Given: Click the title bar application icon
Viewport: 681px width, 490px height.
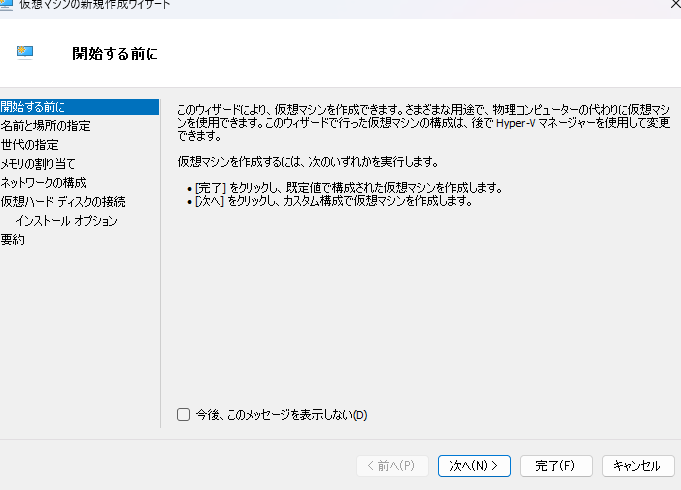Looking at the screenshot, I should (x=7, y=4).
